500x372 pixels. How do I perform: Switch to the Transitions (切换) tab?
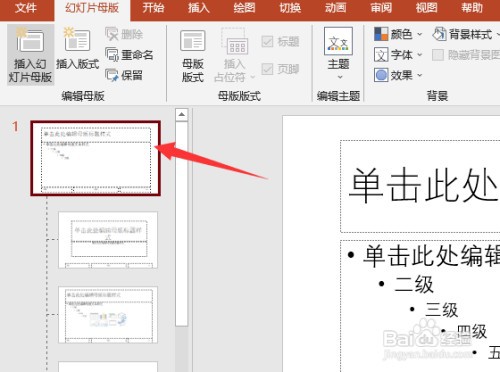pyautogui.click(x=290, y=8)
